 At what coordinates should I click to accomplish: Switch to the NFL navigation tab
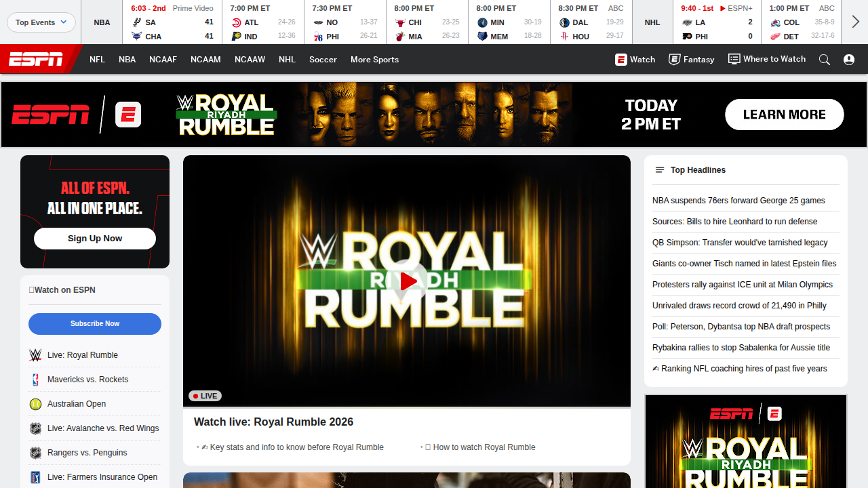coord(97,60)
